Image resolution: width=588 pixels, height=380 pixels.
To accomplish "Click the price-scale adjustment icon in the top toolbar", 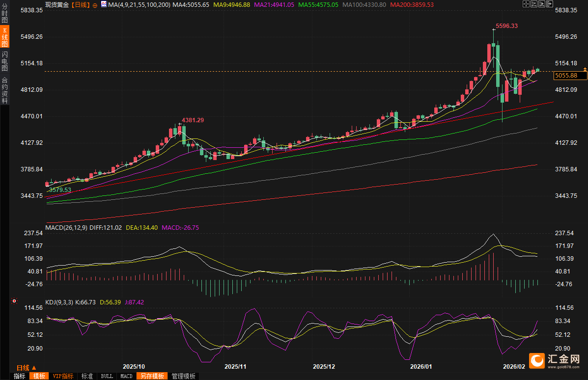I will click(533, 4).
